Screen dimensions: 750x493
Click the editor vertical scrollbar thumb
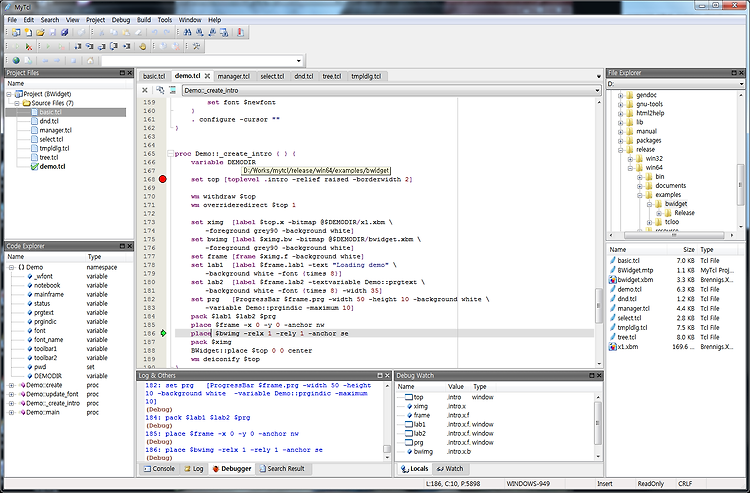point(598,306)
